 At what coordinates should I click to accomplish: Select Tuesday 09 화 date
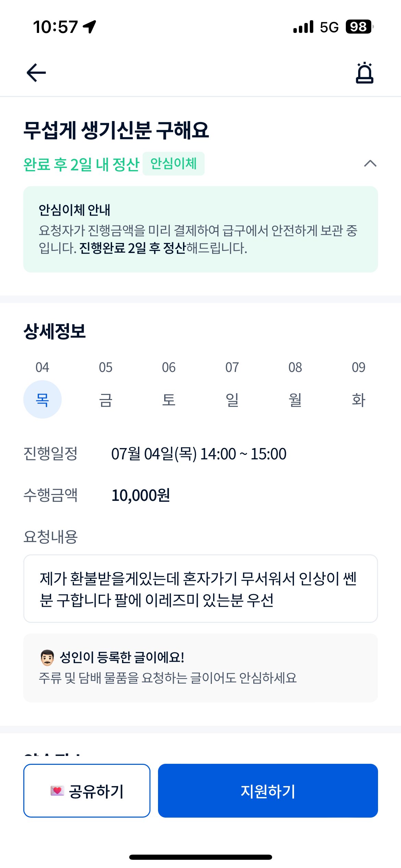359,399
